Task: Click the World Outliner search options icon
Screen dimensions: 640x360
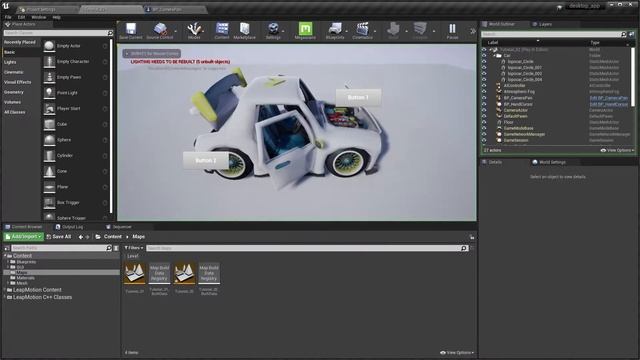Action: (631, 34)
